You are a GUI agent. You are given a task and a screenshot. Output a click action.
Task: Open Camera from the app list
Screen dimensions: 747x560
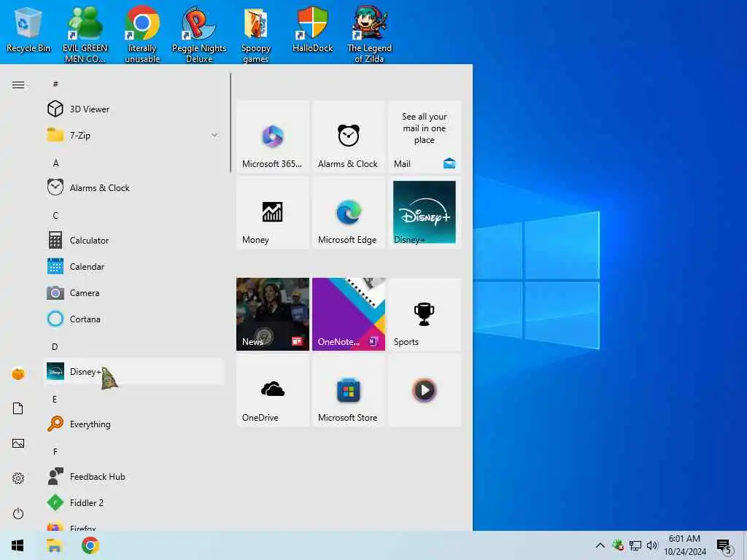click(134, 293)
